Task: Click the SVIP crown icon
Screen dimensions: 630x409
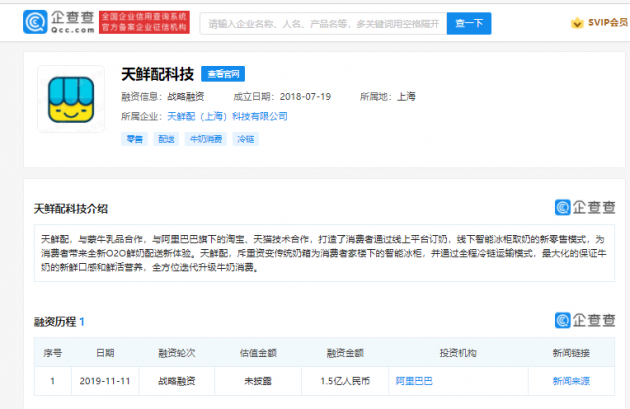Action: [577, 22]
